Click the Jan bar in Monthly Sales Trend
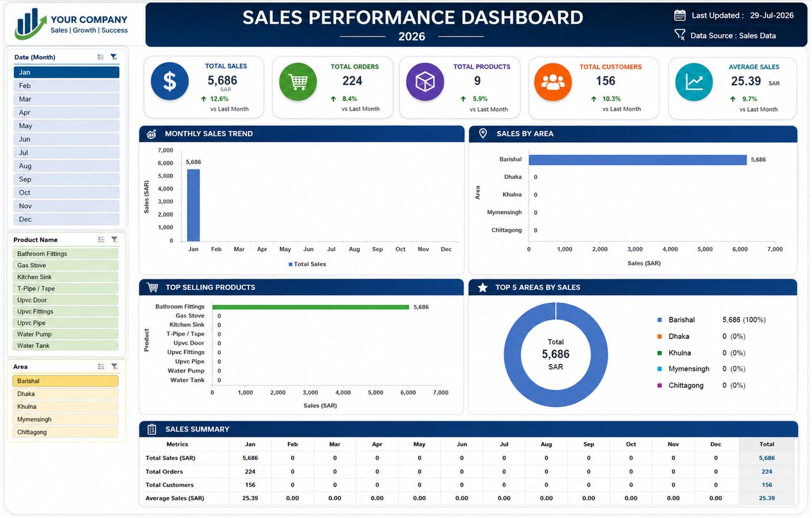The image size is (812, 518). pyautogui.click(x=193, y=205)
